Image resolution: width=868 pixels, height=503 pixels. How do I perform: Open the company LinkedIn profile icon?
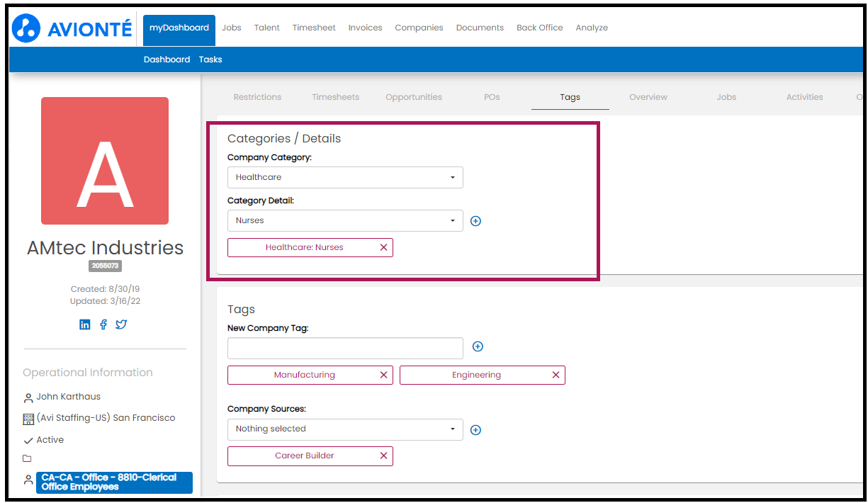[85, 324]
